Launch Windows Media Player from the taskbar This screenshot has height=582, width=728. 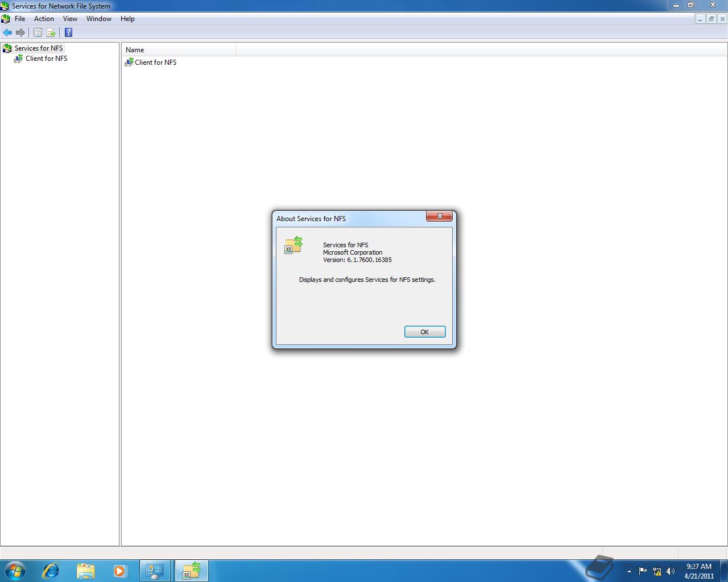120,571
